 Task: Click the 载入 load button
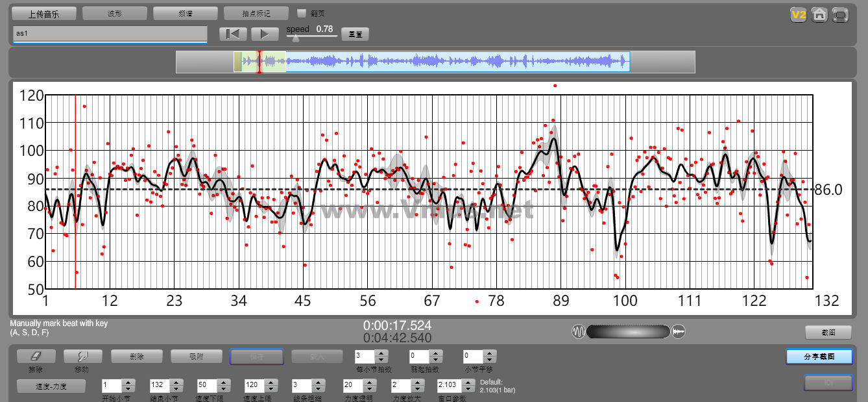[317, 356]
